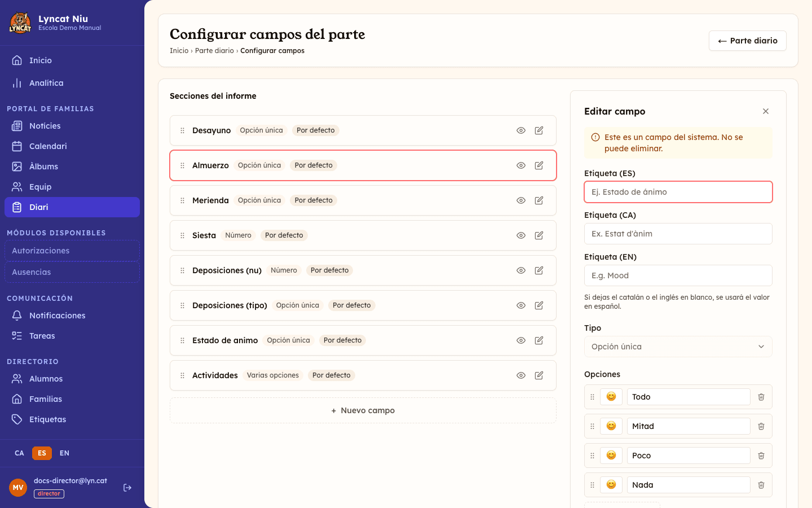Grab the drag handle of Actividades row
This screenshot has width=812, height=508.
[x=182, y=375]
